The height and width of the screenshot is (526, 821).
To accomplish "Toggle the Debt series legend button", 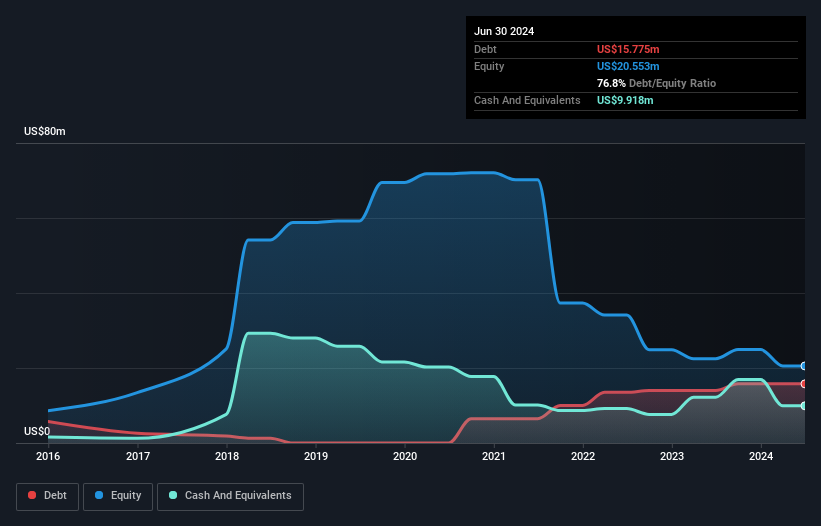I will 47,496.
